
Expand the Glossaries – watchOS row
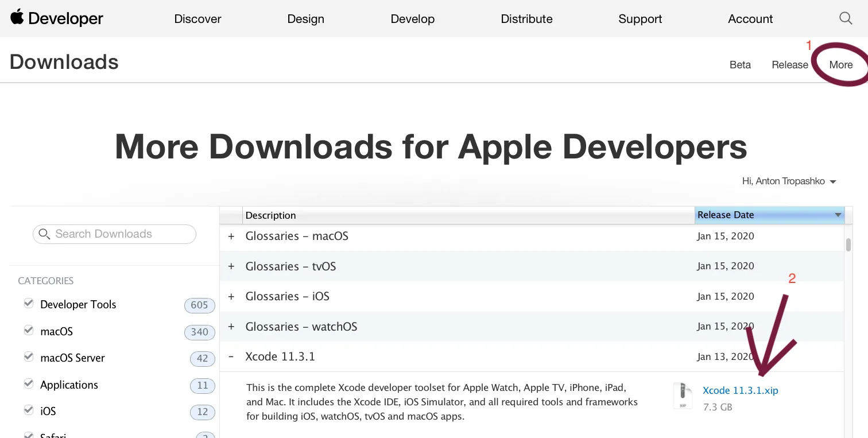(x=231, y=327)
